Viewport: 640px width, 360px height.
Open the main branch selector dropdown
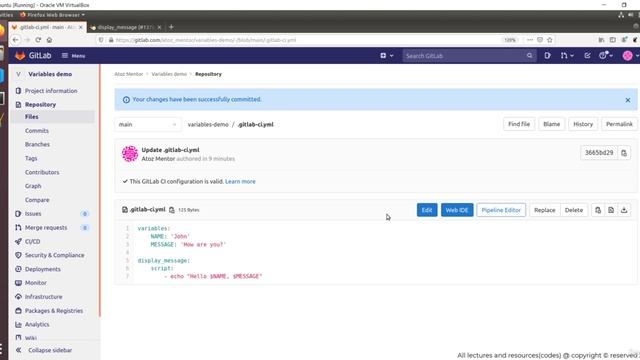click(148, 124)
